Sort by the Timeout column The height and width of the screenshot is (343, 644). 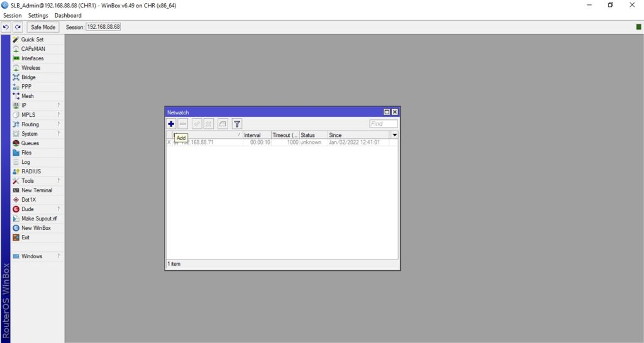point(285,135)
